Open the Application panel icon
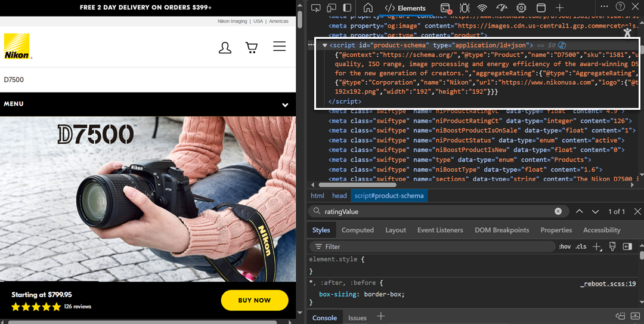Viewport: 644px width, 324px height. tap(541, 8)
